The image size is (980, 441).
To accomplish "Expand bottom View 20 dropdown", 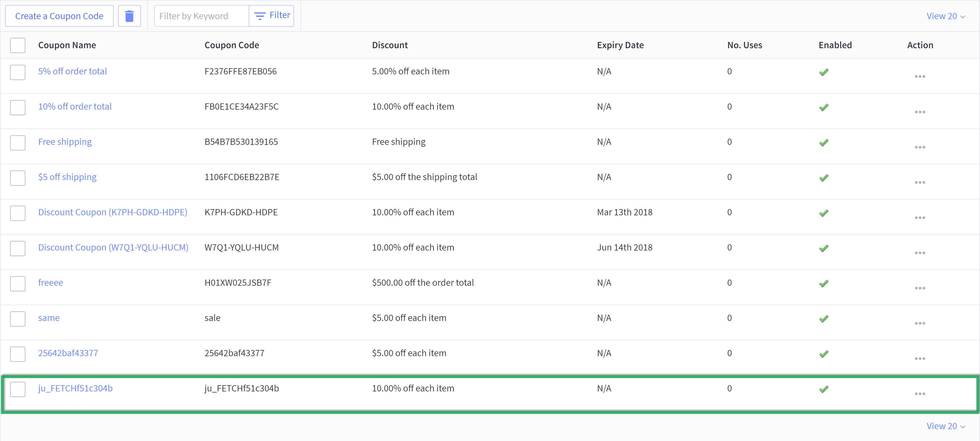I will pyautogui.click(x=945, y=426).
